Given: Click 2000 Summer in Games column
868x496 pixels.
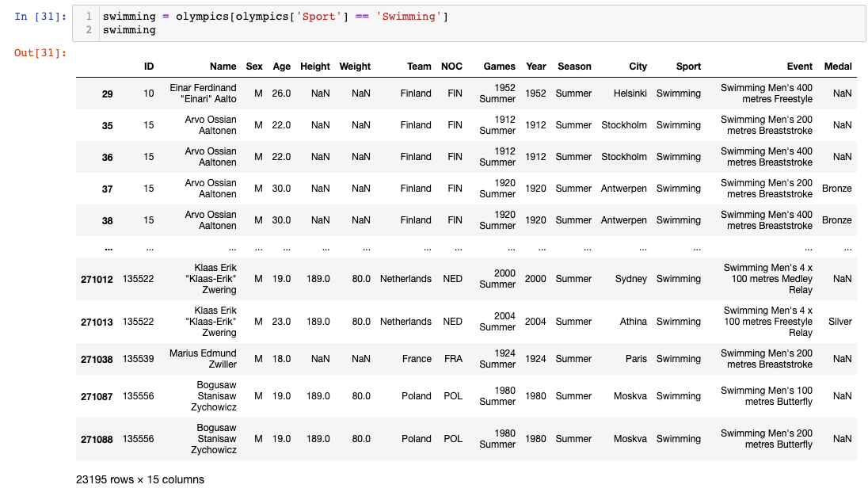Looking at the screenshot, I should [x=497, y=279].
